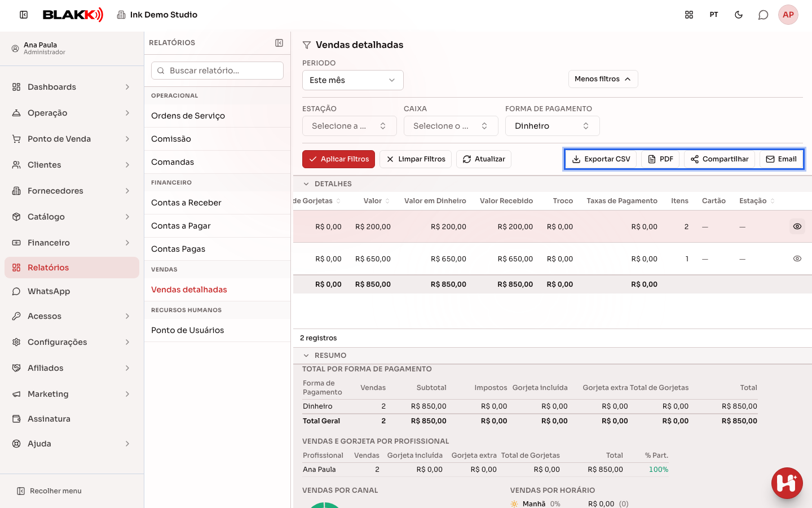
Task: Select Relatórios in the sidebar
Action: click(72, 268)
